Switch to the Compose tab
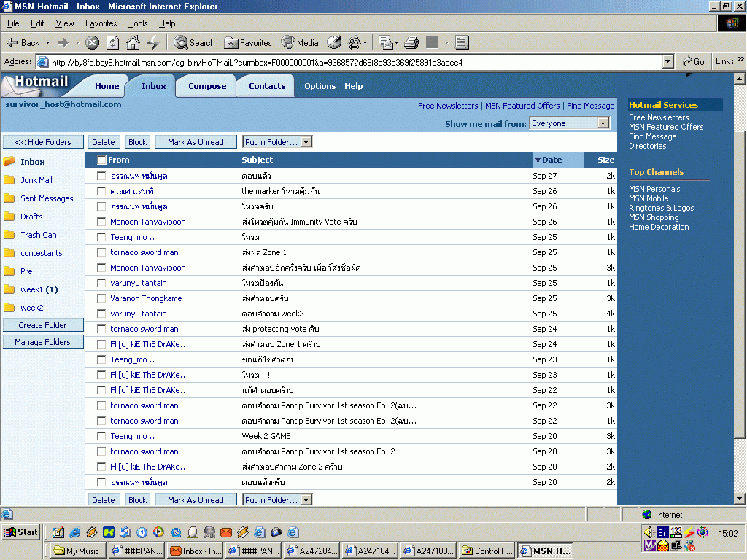Screen dimensions: 747x560 pos(206,86)
